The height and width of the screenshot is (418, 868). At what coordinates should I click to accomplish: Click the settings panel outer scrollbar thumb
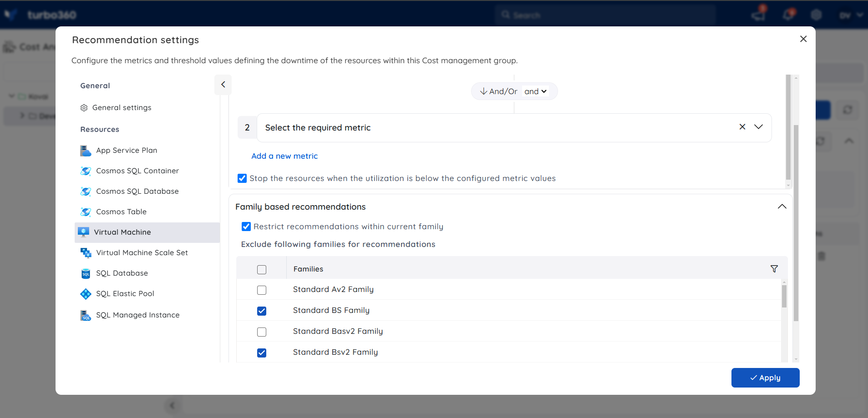coord(796,223)
